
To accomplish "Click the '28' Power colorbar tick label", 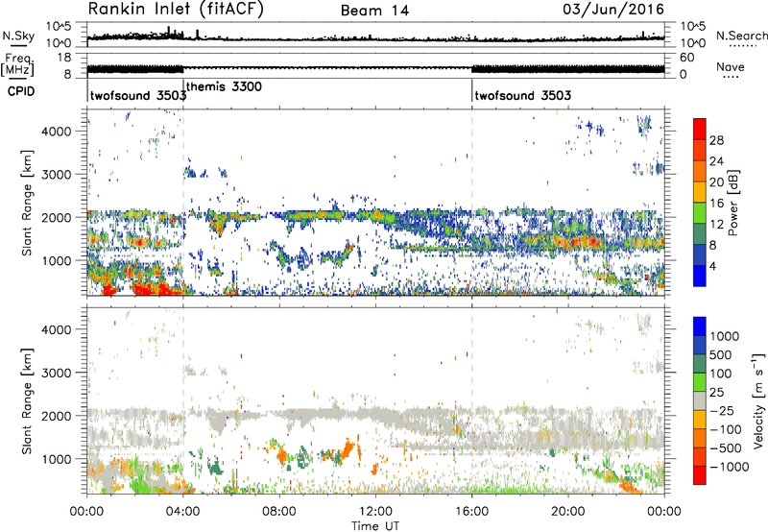I will 716,140.
